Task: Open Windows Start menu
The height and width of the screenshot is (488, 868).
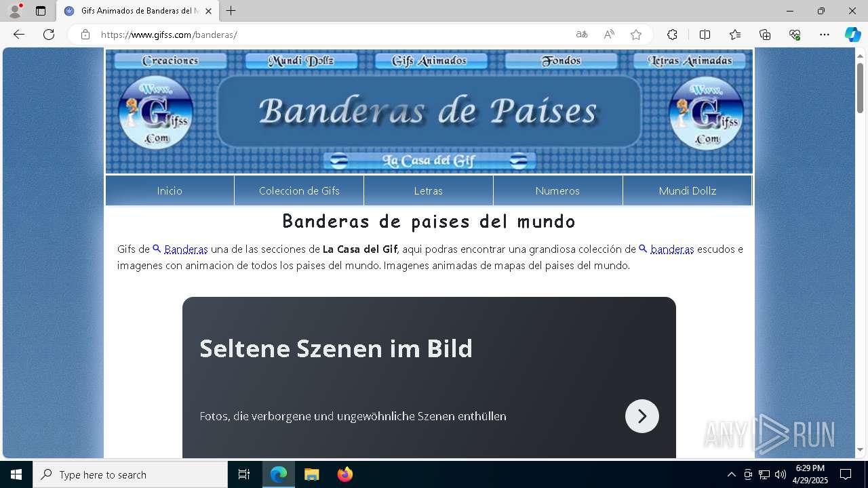Action: 16,474
